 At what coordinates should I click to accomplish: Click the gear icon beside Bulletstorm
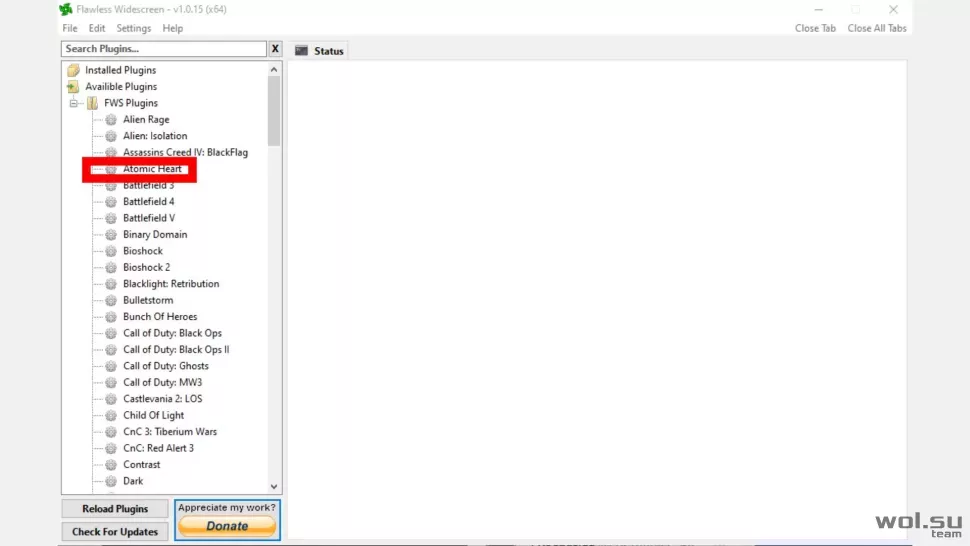111,301
